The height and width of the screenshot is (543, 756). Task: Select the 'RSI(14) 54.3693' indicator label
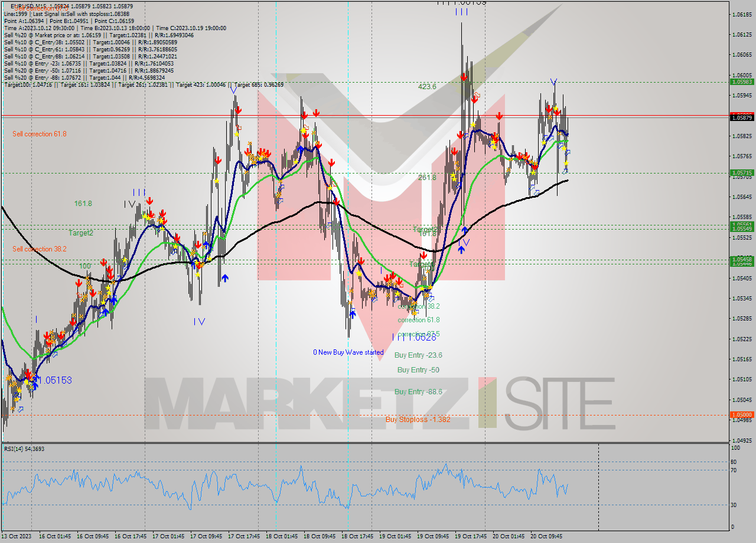pyautogui.click(x=24, y=449)
